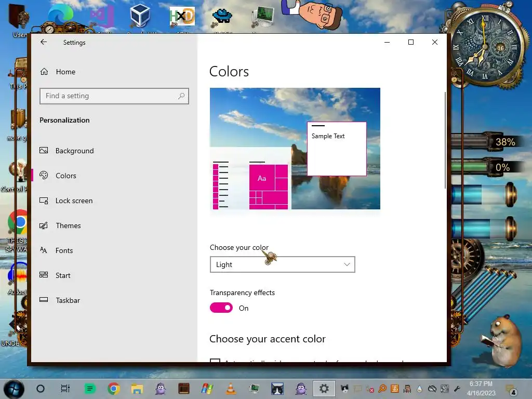Open purple gorilla icon beside Settings gear
Screen dimensions: 532x399
[x=301, y=389]
